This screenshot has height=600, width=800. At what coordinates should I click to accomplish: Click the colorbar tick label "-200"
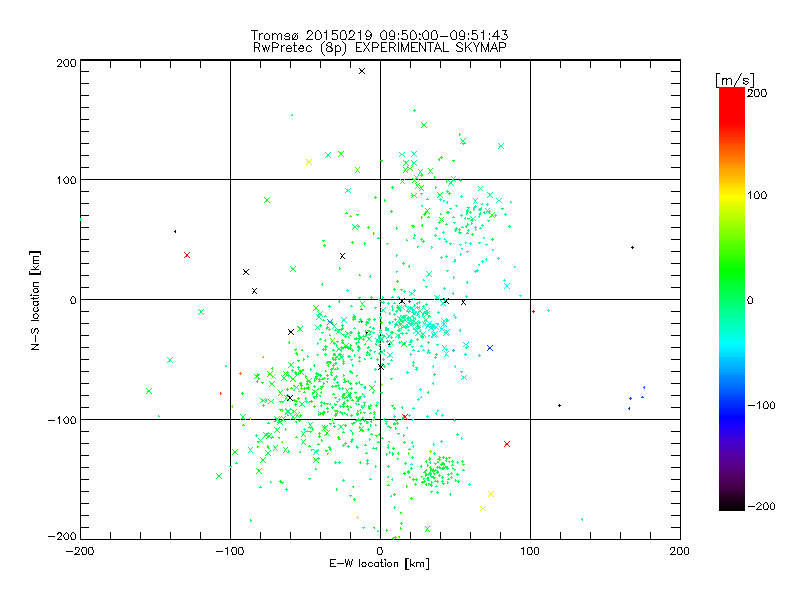click(x=761, y=506)
